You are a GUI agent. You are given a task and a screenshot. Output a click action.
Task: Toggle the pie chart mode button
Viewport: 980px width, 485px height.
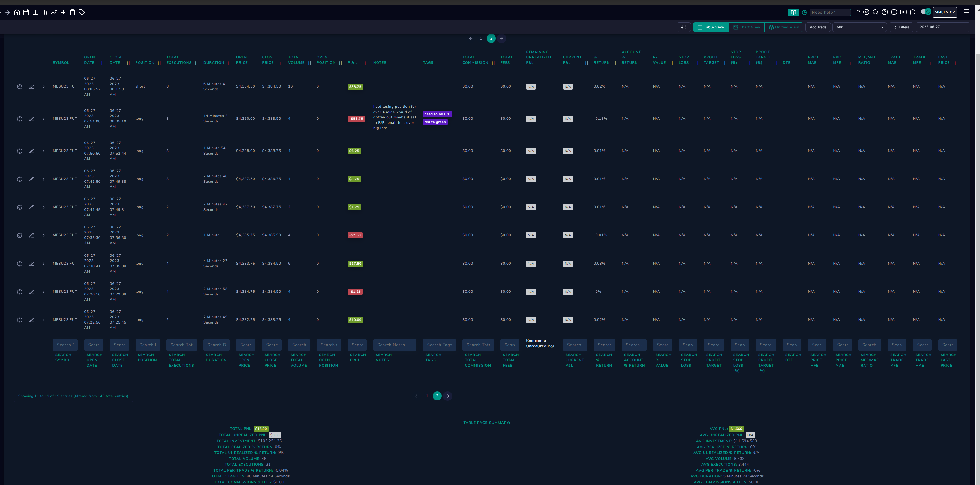805,12
